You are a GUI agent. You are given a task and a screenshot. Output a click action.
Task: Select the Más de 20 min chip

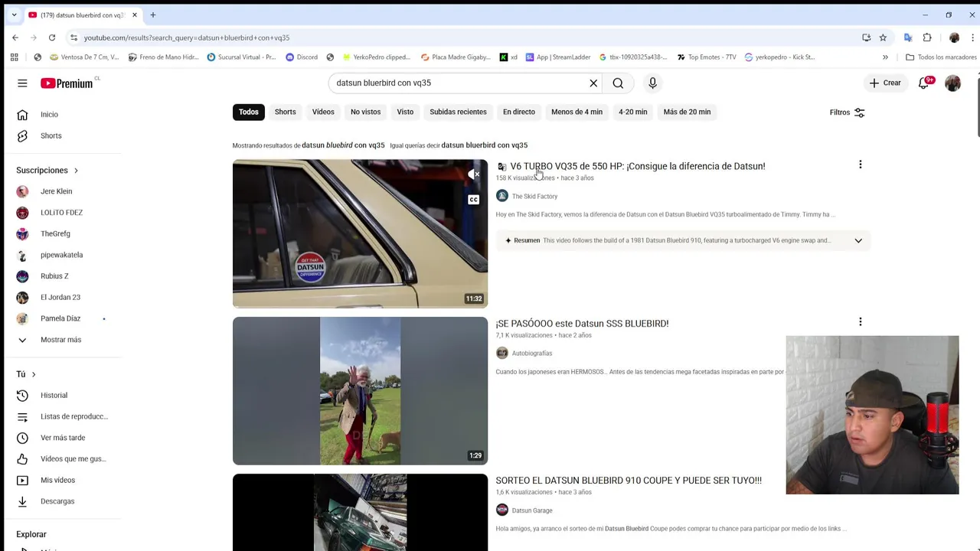tap(687, 112)
